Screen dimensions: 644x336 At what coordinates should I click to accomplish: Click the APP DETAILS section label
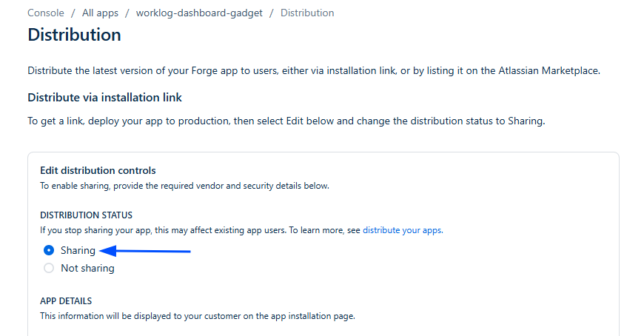[x=66, y=301]
